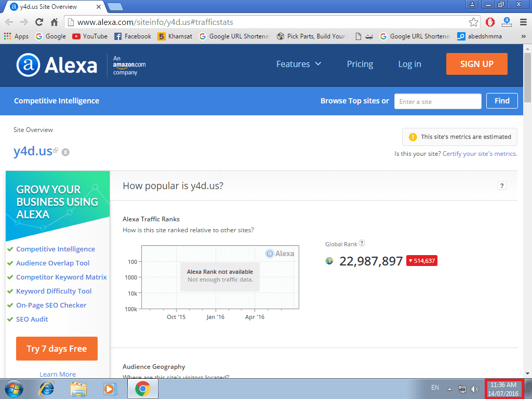The height and width of the screenshot is (399, 532).
Task: Open the taskbar clock and date
Action: pos(503,389)
